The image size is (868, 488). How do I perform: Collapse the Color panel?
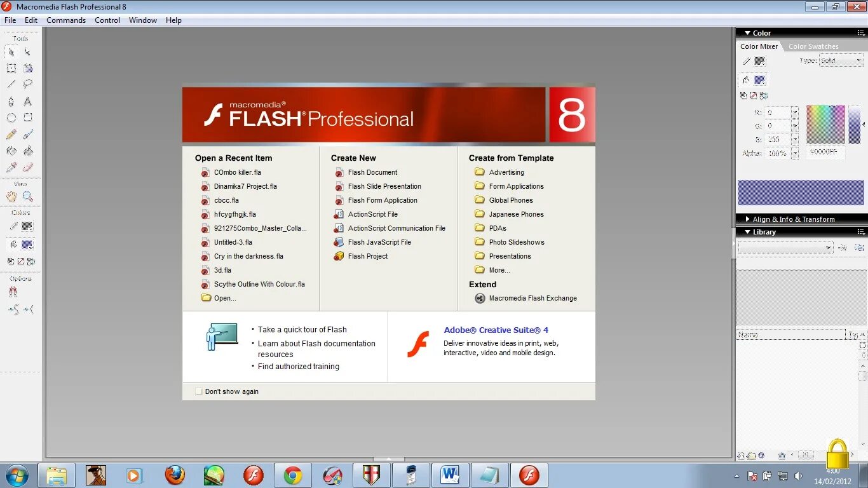click(x=748, y=33)
